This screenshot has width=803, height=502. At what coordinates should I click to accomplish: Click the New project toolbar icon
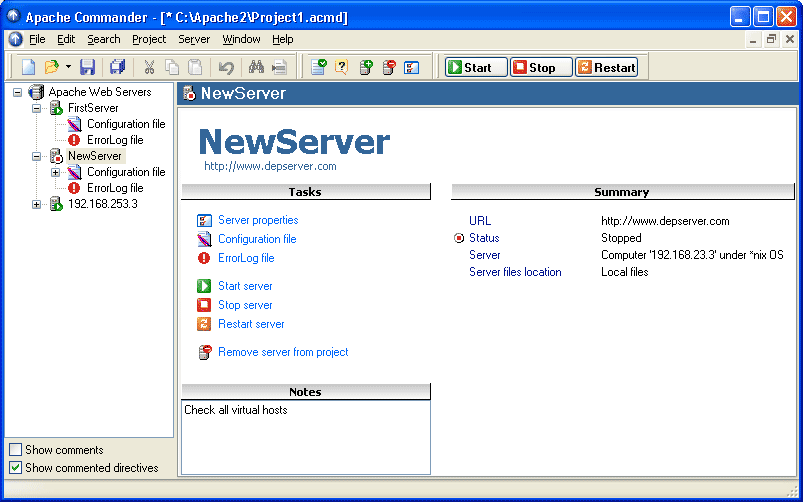click(29, 67)
